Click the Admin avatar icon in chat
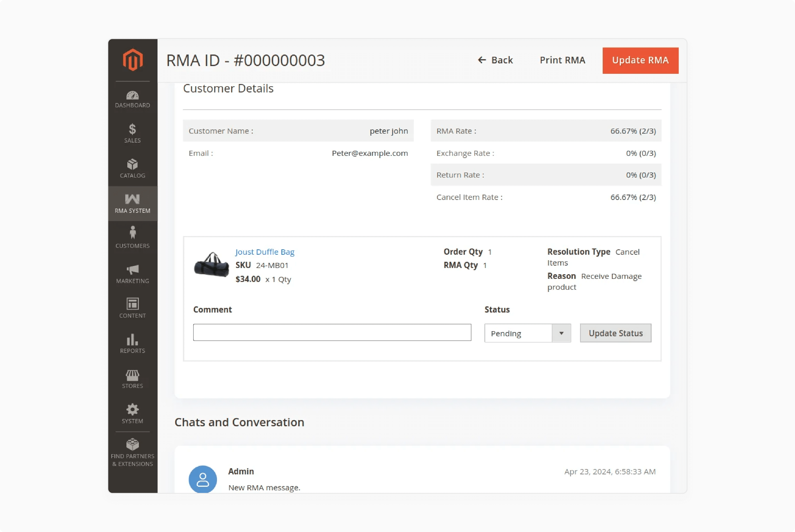The image size is (795, 532). point(203,479)
